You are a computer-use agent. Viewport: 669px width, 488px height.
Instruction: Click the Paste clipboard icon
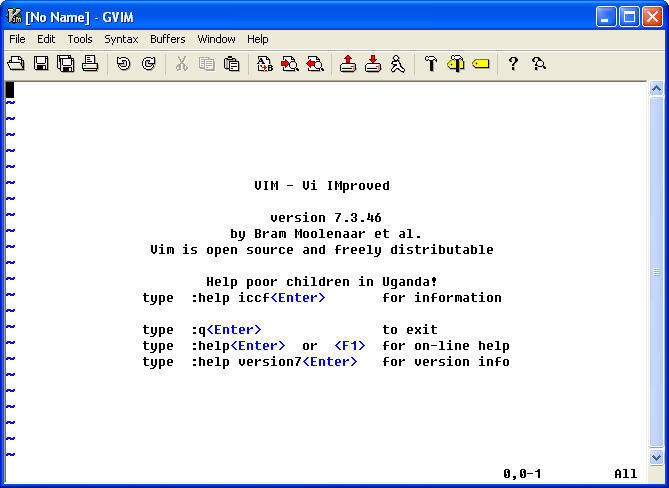click(231, 64)
